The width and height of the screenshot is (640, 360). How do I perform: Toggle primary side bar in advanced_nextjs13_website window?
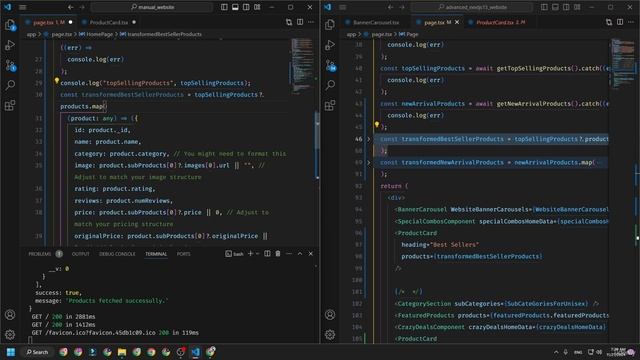pyautogui.click(x=544, y=7)
